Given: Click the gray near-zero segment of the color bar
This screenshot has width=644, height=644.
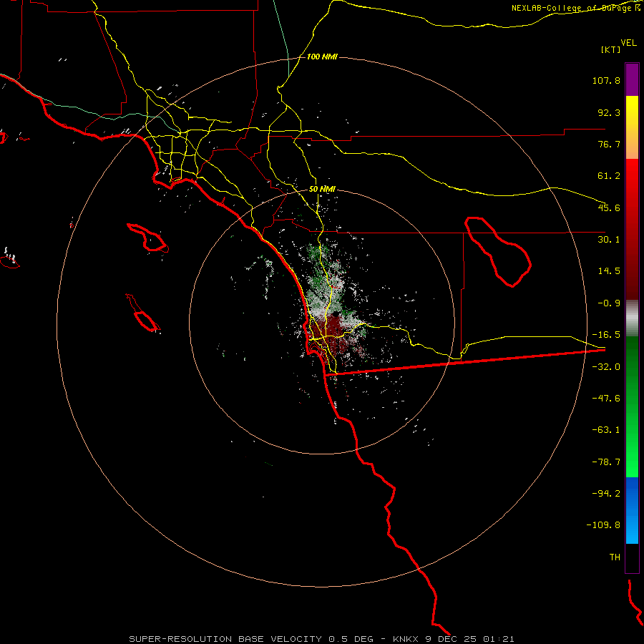Looking at the screenshot, I should pos(632,318).
